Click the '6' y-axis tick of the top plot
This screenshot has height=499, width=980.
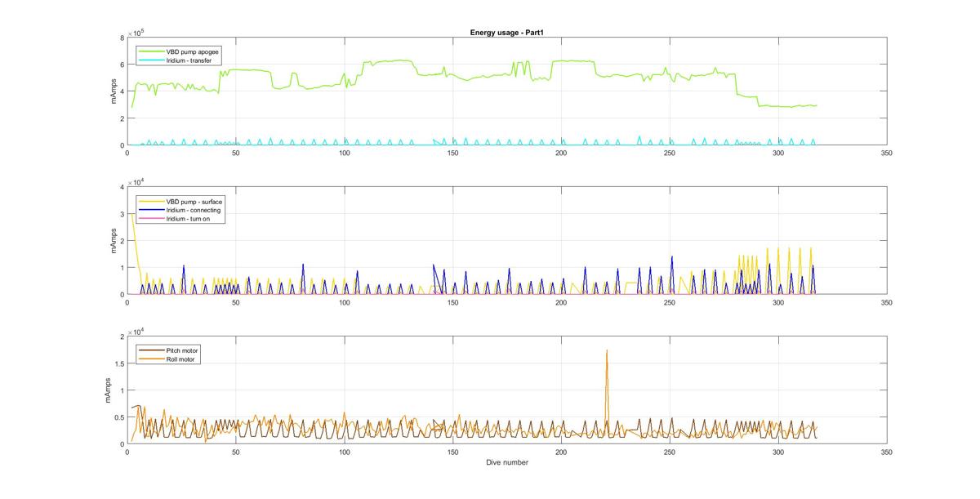[121, 65]
